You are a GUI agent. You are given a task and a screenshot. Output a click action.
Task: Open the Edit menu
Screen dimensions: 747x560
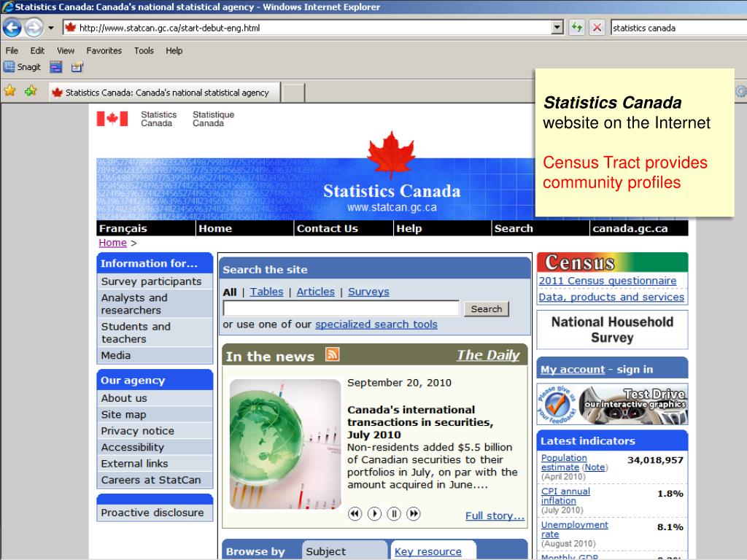[x=37, y=50]
